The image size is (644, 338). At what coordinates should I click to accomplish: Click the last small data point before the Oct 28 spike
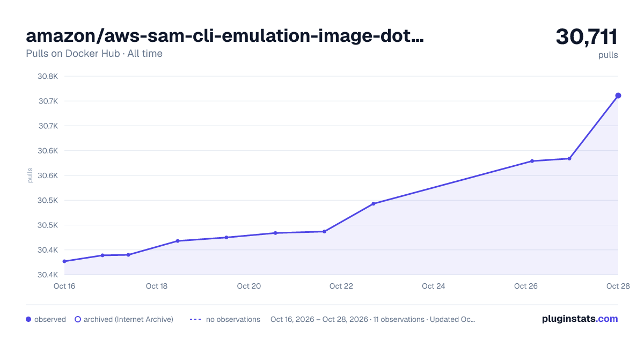tap(569, 158)
